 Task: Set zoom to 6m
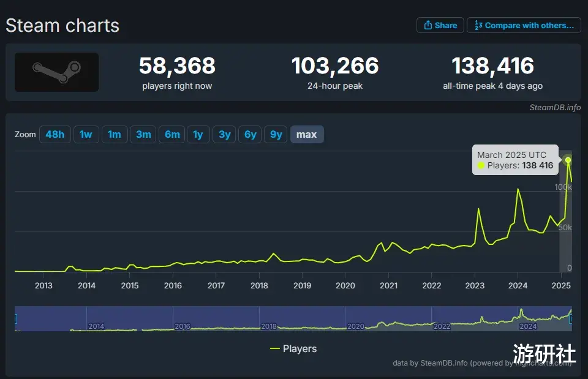pyautogui.click(x=172, y=134)
